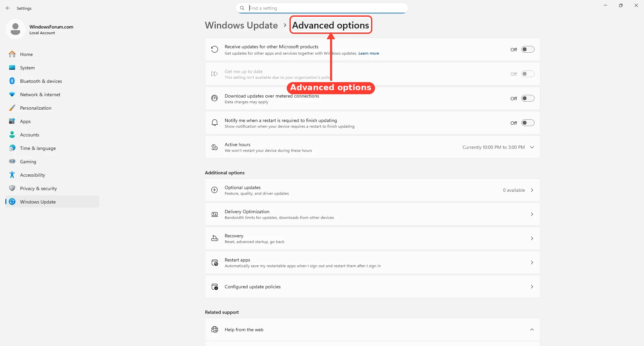This screenshot has width=644, height=346.
Task: Click Accessibility label in sidebar
Action: 33,175
